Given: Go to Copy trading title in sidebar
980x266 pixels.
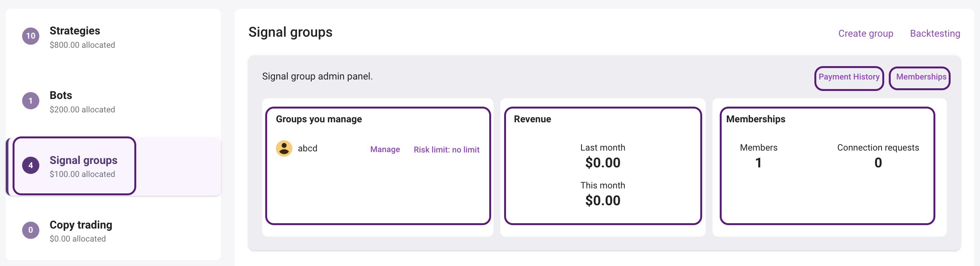Looking at the screenshot, I should [x=81, y=225].
